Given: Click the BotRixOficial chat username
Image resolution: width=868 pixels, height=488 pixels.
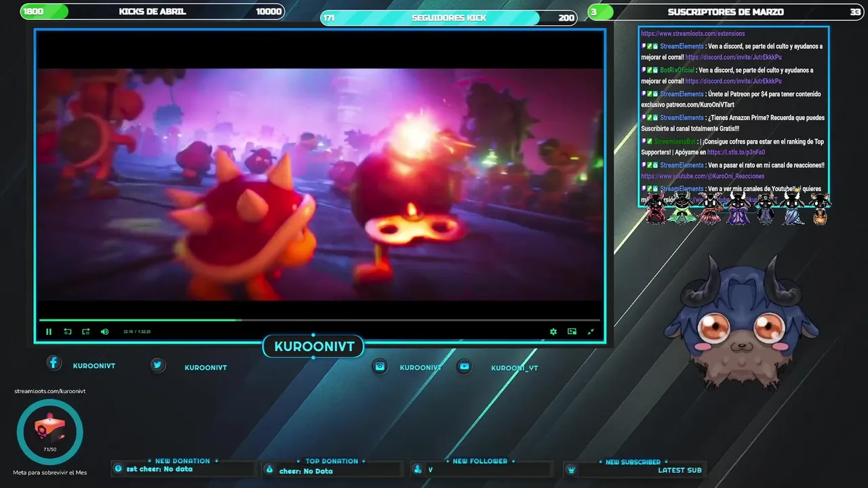Looking at the screenshot, I should 677,70.
